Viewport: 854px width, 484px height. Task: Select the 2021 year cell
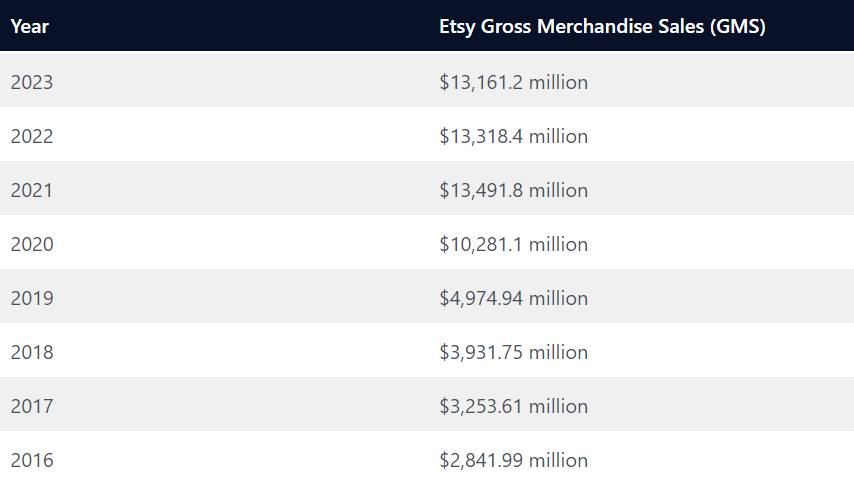[32, 190]
